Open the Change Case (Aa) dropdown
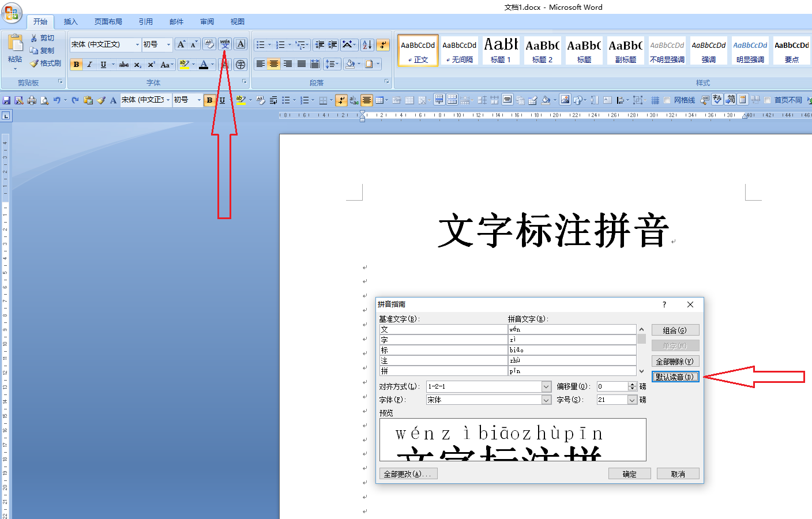The image size is (812, 519). coord(167,65)
